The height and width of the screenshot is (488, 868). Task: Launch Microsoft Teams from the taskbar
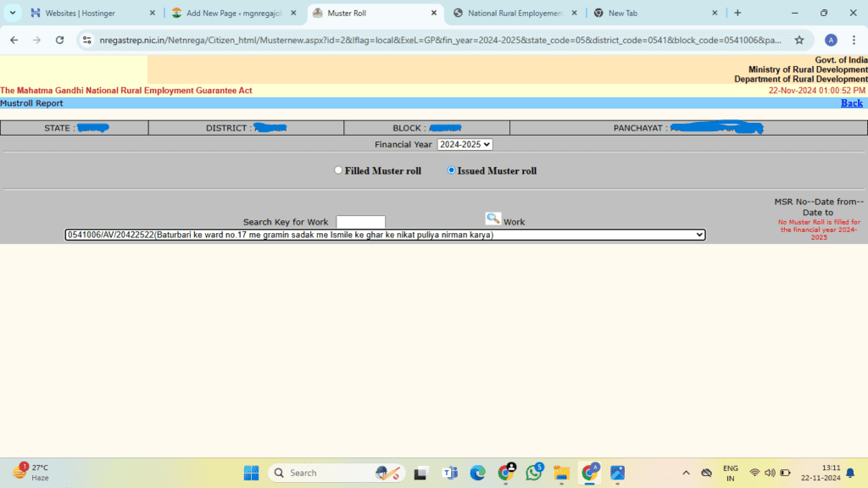click(449, 473)
